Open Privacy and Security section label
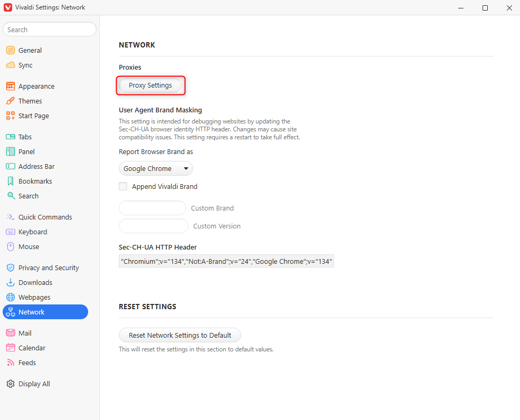This screenshot has width=520, height=420. (49, 268)
